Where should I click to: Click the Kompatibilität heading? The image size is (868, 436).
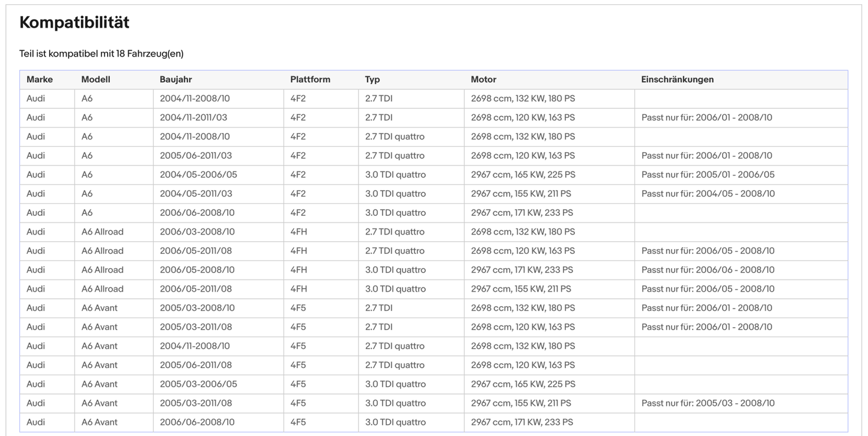coord(74,23)
